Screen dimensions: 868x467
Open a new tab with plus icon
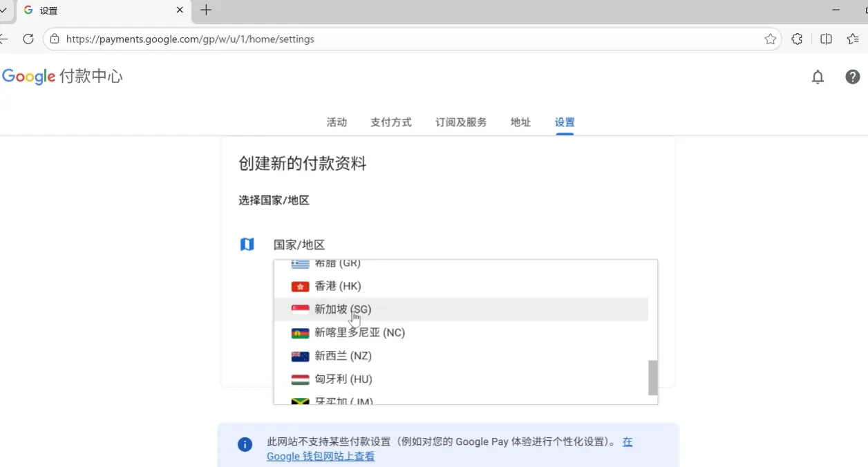[206, 10]
